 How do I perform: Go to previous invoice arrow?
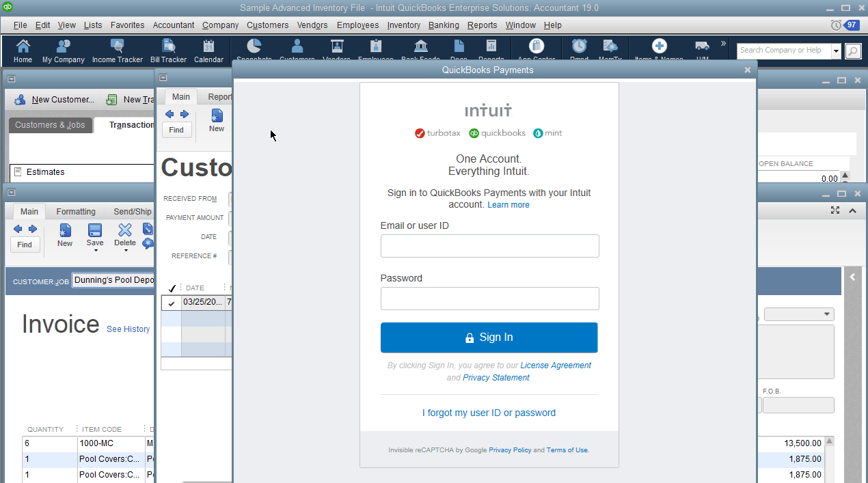(17, 229)
